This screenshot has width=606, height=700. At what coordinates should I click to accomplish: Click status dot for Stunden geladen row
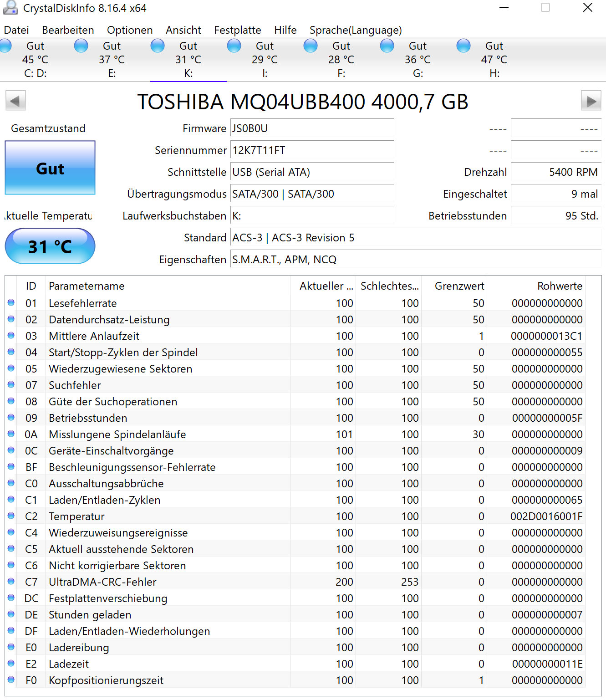pos(11,614)
